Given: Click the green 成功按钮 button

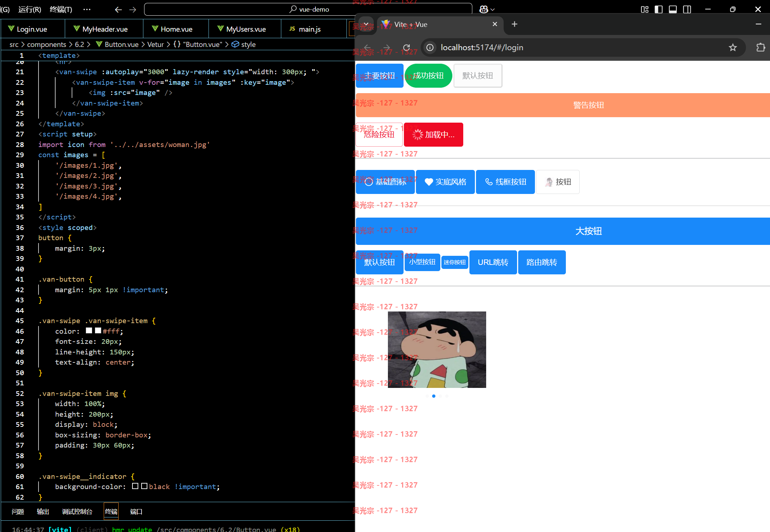Looking at the screenshot, I should tap(428, 76).
